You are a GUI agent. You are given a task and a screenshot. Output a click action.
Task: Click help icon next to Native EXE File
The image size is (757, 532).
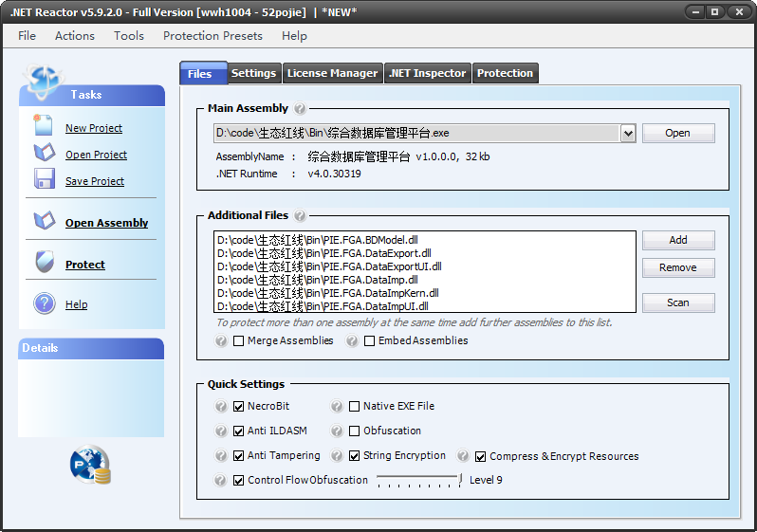point(337,406)
